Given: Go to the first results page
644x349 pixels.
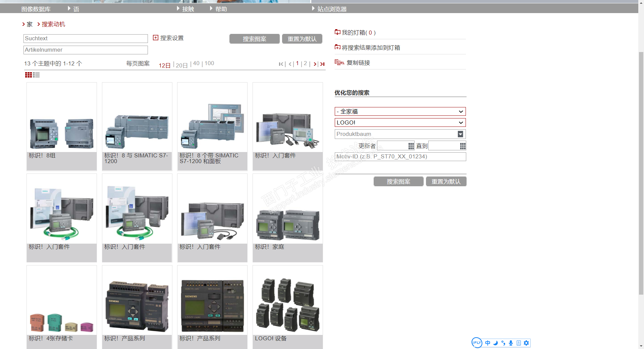Looking at the screenshot, I should (281, 64).
